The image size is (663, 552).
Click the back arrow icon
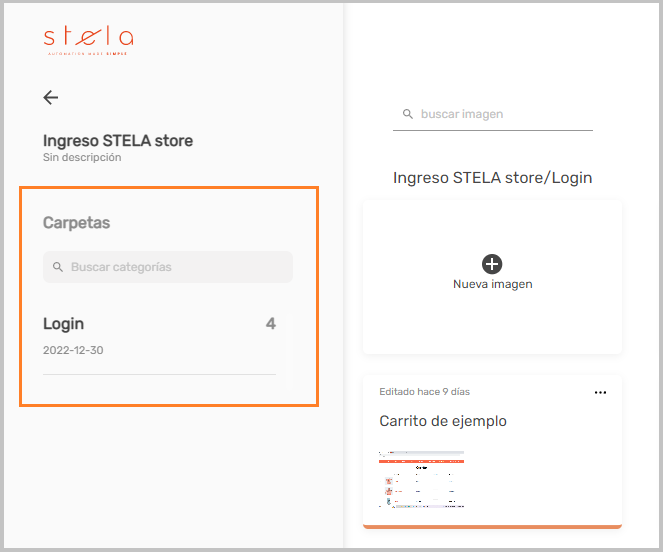click(x=51, y=97)
